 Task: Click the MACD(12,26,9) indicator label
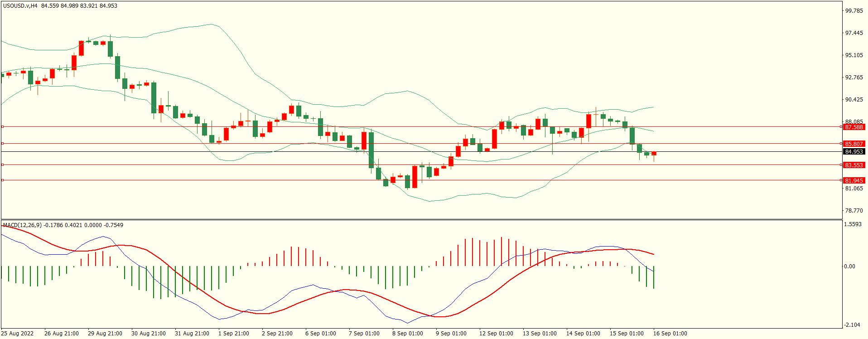coord(22,225)
